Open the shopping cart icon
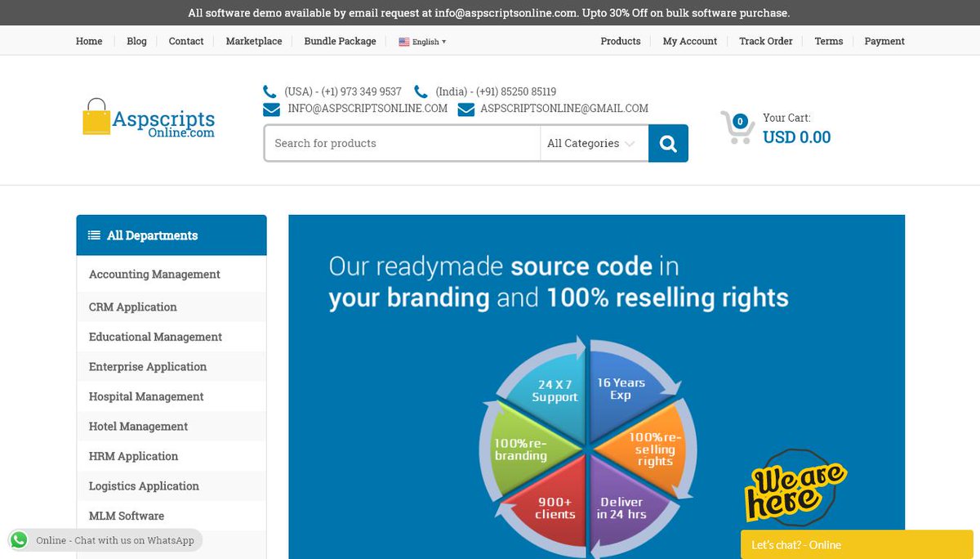This screenshot has height=559, width=980. [737, 127]
